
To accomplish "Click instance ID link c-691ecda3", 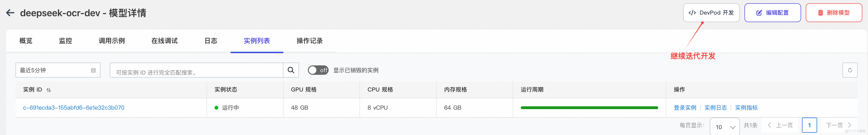I will coord(74,108).
